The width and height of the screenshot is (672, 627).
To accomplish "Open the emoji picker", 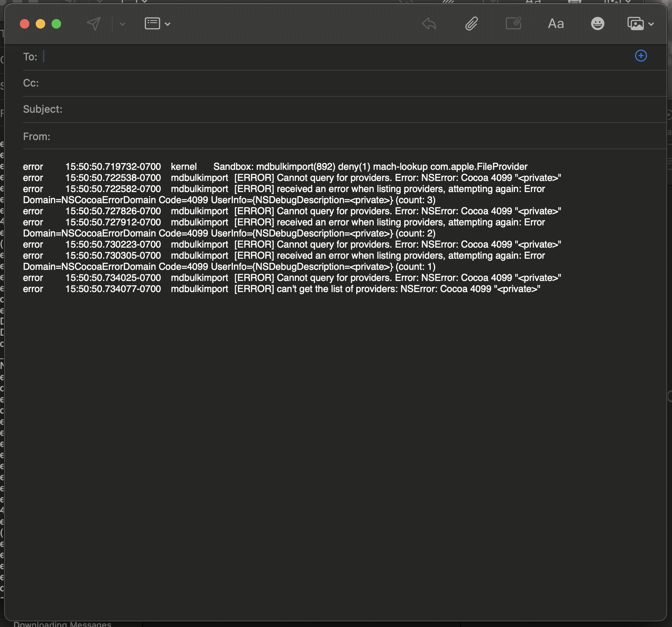I will coord(597,23).
